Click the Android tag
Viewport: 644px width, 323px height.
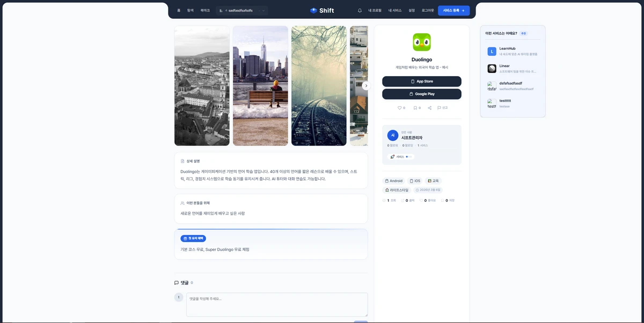[393, 181]
